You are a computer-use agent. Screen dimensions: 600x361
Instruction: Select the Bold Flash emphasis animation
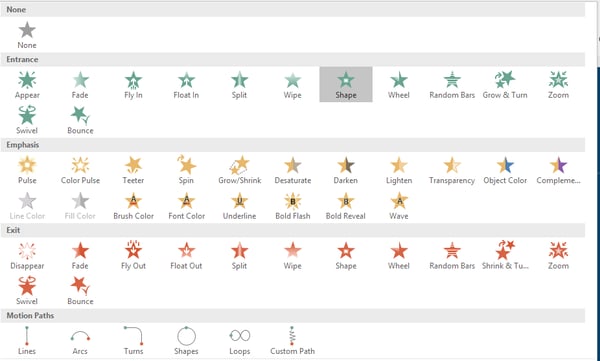click(x=293, y=206)
